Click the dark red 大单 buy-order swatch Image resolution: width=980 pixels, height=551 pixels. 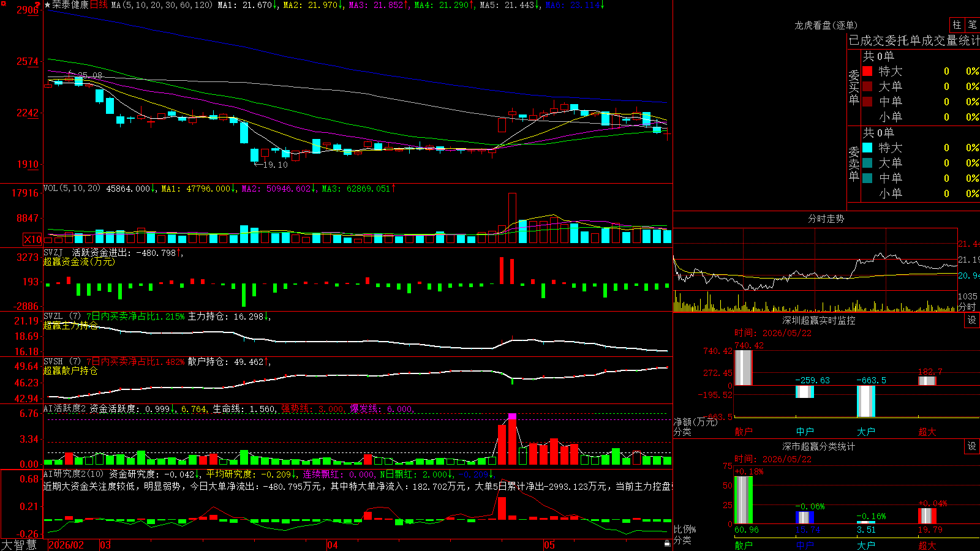coord(867,86)
